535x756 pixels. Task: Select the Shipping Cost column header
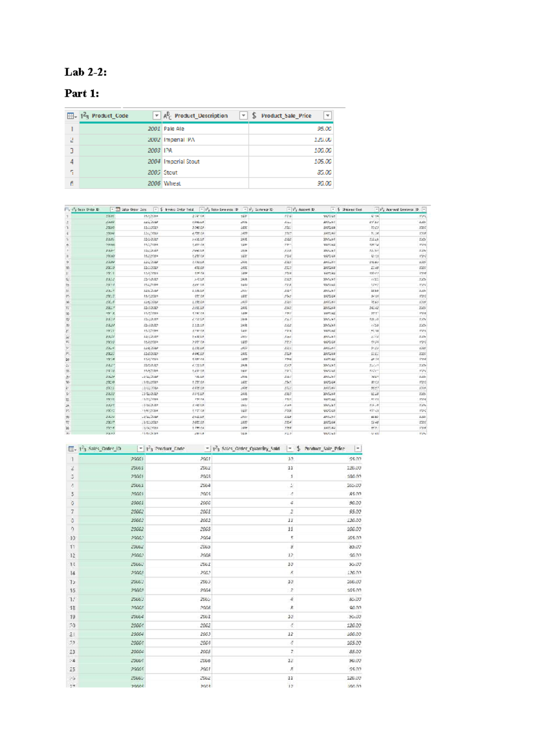[x=358, y=209]
